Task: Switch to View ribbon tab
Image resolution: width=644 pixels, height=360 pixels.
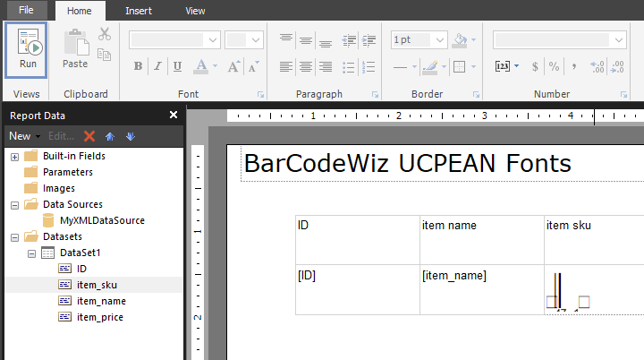Action: (x=195, y=11)
